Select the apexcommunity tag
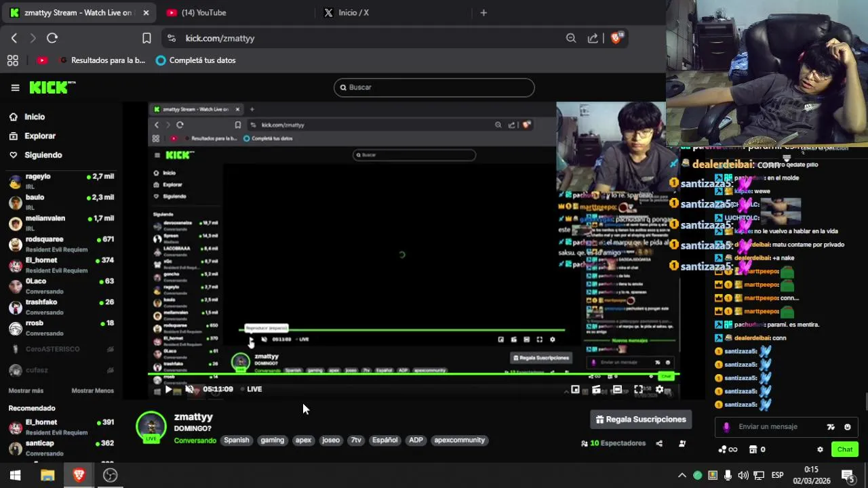 point(460,441)
